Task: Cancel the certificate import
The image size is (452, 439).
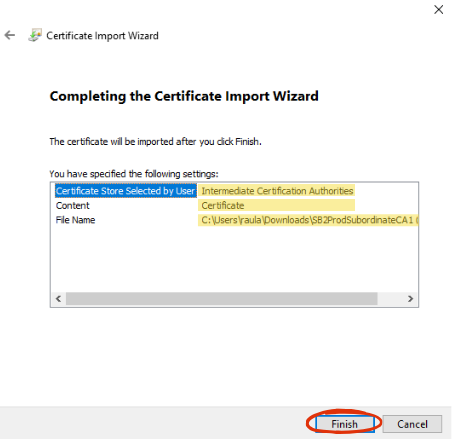Action: tap(412, 424)
